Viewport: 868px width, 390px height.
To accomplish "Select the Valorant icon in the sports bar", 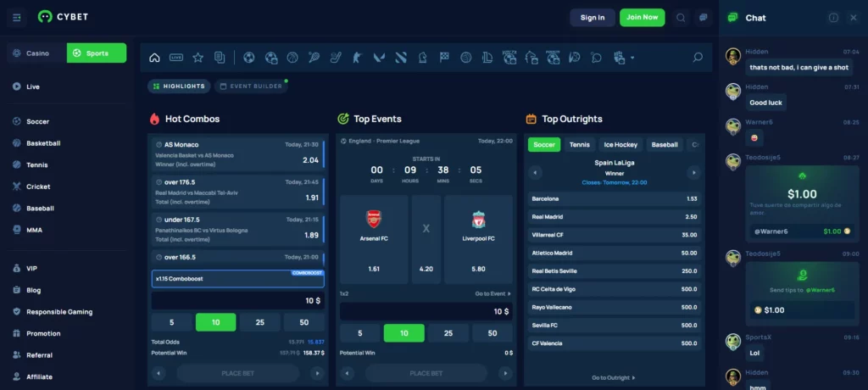I will tap(379, 58).
